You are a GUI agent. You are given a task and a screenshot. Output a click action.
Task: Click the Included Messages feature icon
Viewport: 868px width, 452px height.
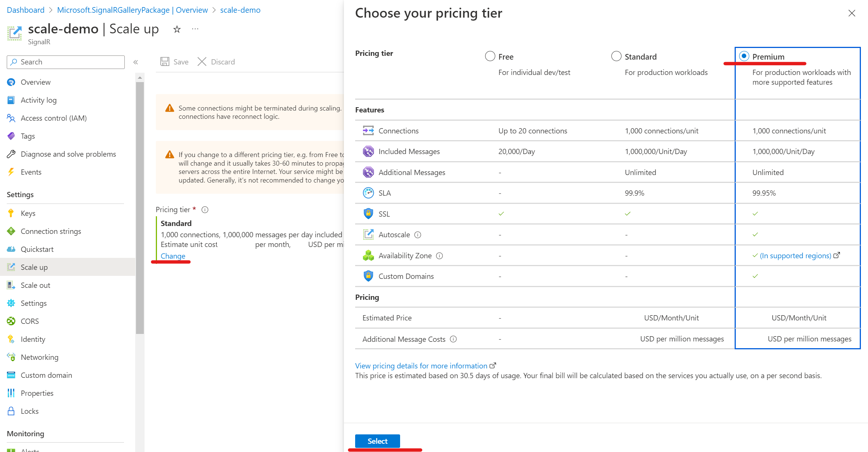click(368, 151)
